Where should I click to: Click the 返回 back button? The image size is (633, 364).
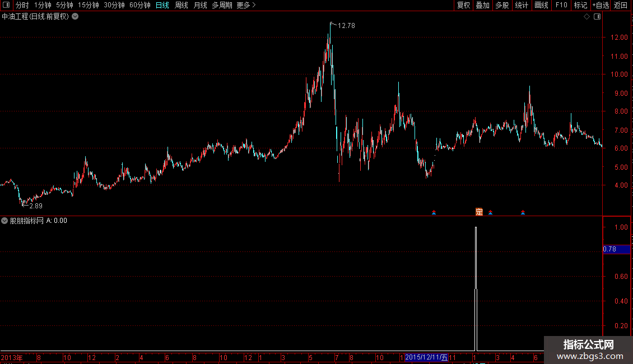pyautogui.click(x=621, y=5)
